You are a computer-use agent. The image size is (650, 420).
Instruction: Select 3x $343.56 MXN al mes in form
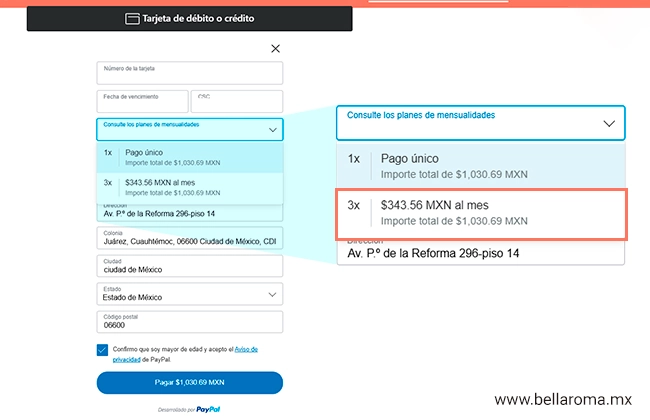pyautogui.click(x=190, y=187)
